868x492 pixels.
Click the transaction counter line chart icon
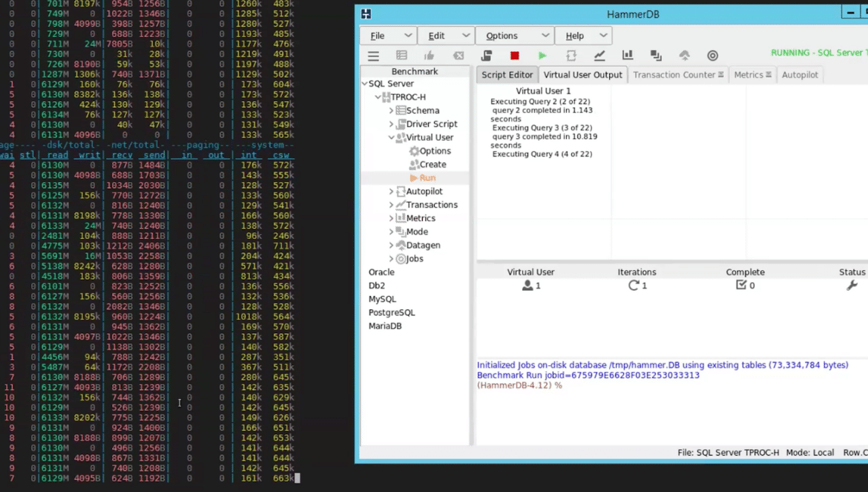(x=599, y=56)
